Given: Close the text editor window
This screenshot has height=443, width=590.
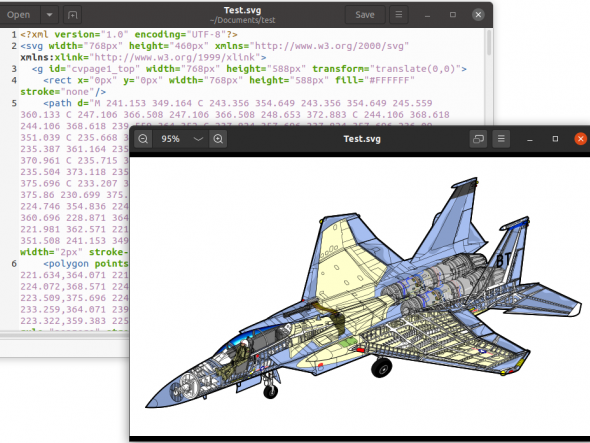Looking at the screenshot, I should (478, 15).
